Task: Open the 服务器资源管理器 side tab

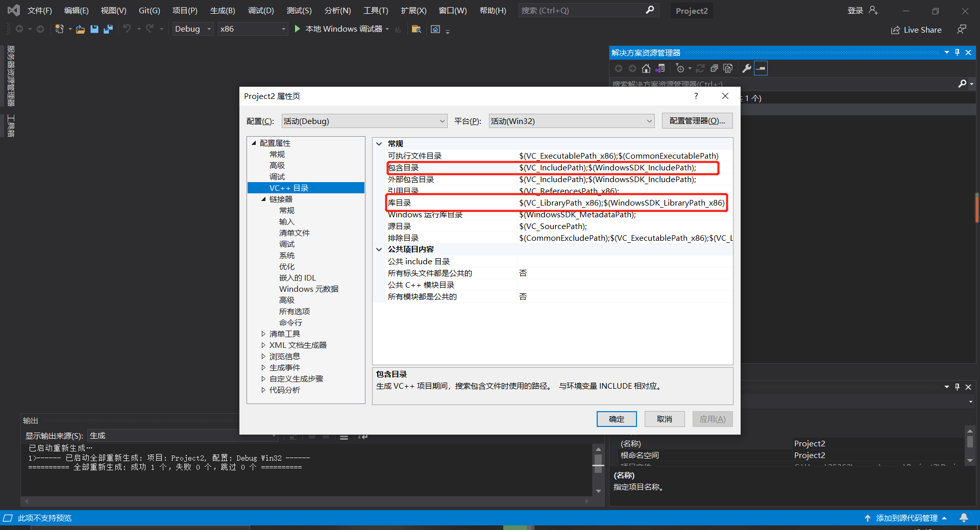Action: (x=11, y=76)
